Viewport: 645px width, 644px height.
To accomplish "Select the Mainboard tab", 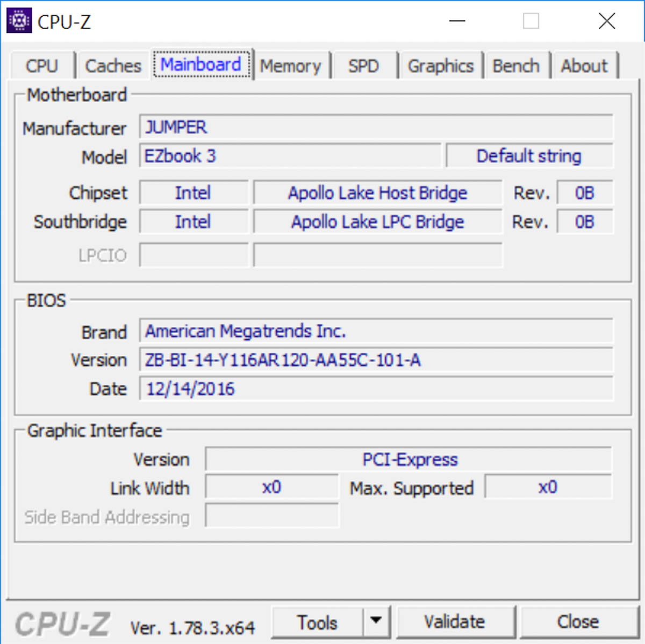I will coord(202,65).
